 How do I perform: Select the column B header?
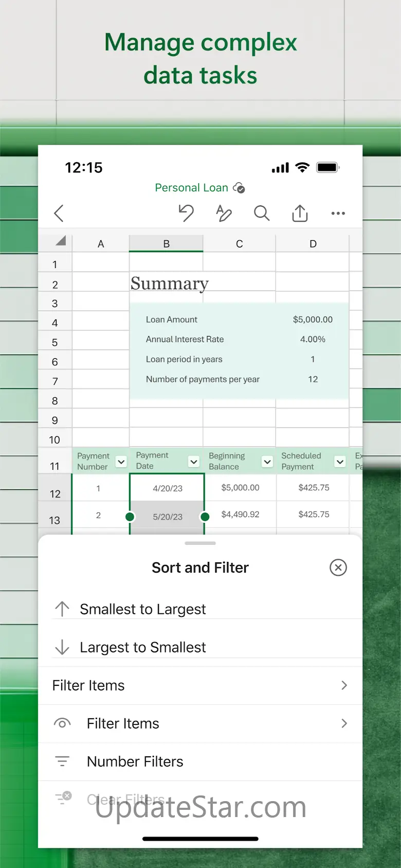(x=166, y=244)
